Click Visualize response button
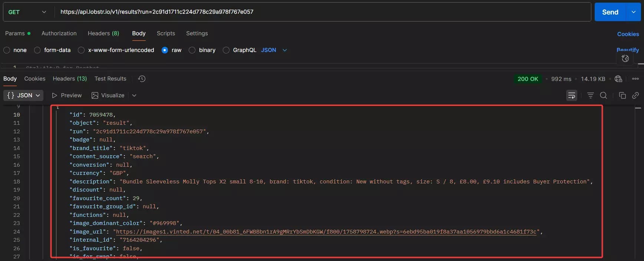 tap(108, 95)
